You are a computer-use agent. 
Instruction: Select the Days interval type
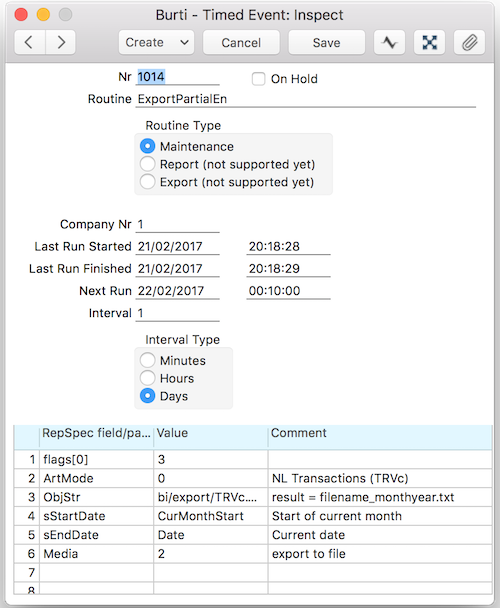(147, 396)
